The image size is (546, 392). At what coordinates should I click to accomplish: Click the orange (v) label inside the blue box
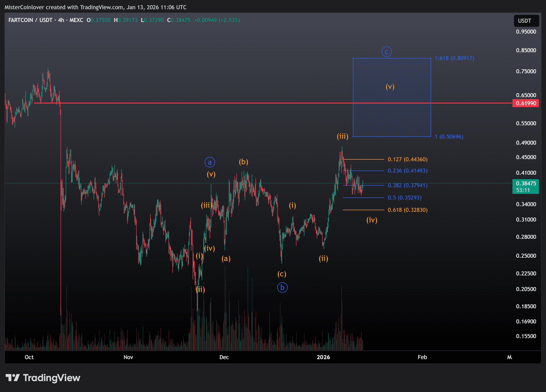point(390,87)
